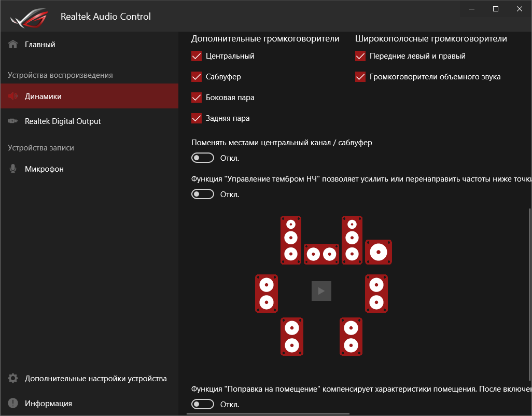Turn on the room correction toggle

(203, 404)
